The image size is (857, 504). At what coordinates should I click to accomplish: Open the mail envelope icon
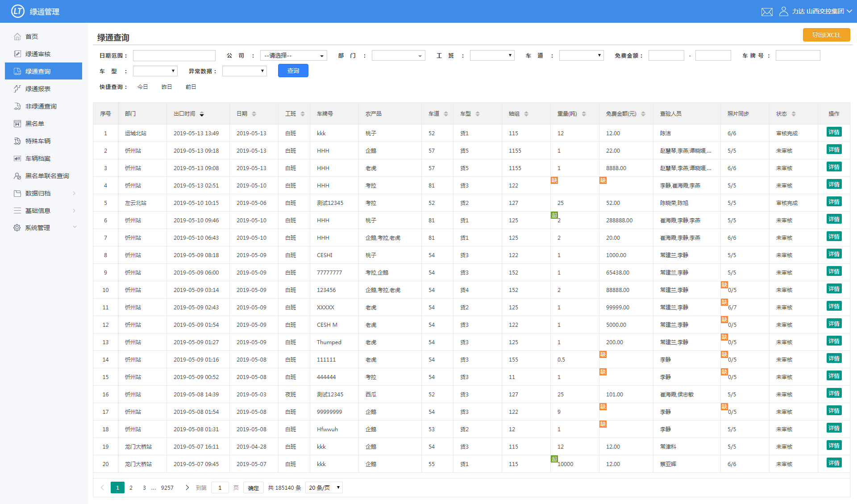(767, 12)
